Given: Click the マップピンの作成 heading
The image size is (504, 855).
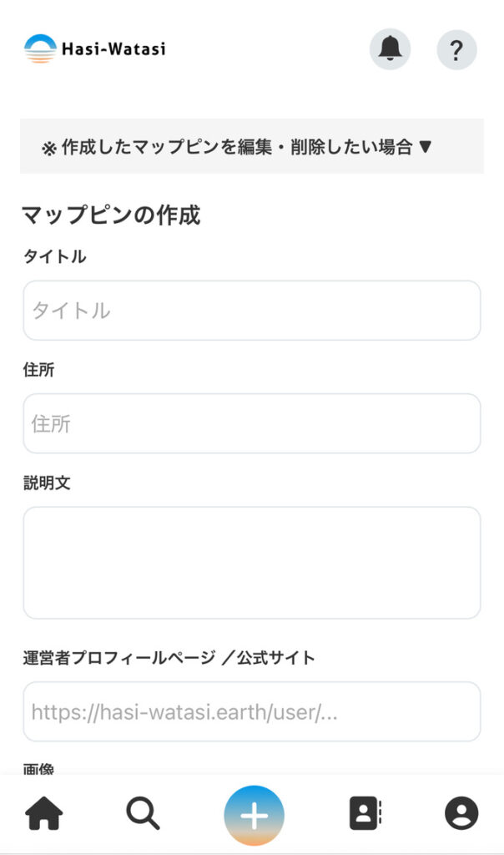Looking at the screenshot, I should click(111, 215).
